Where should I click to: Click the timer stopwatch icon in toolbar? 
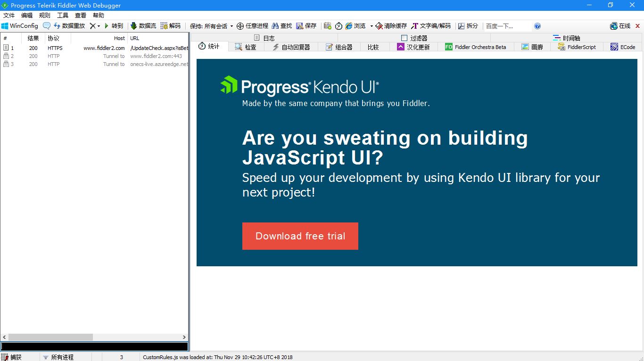[339, 26]
